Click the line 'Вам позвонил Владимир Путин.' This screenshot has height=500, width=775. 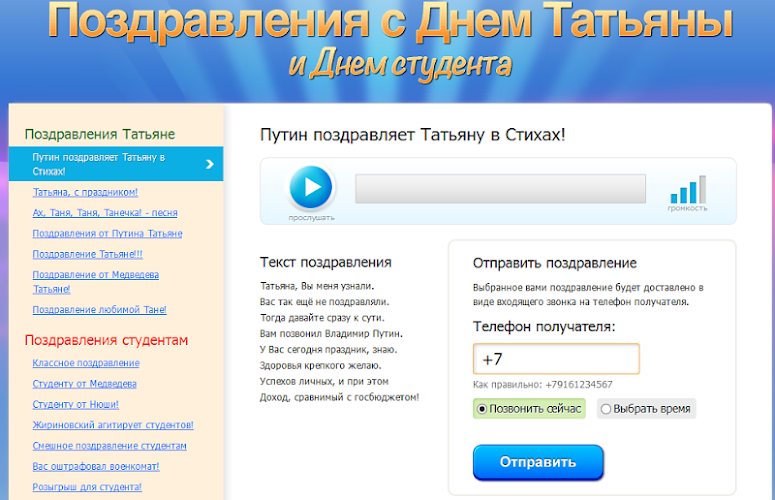(x=331, y=333)
